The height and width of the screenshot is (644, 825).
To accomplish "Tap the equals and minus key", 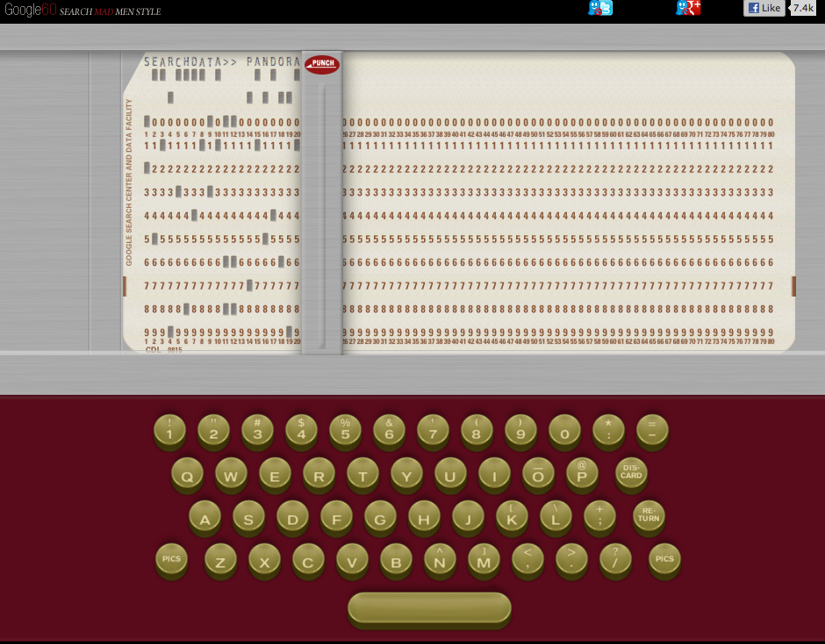I will [652, 430].
